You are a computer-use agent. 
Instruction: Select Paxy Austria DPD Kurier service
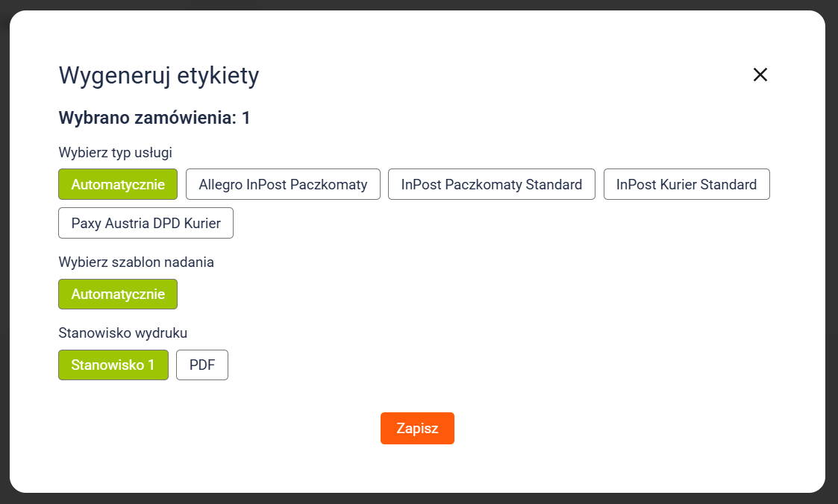click(146, 223)
